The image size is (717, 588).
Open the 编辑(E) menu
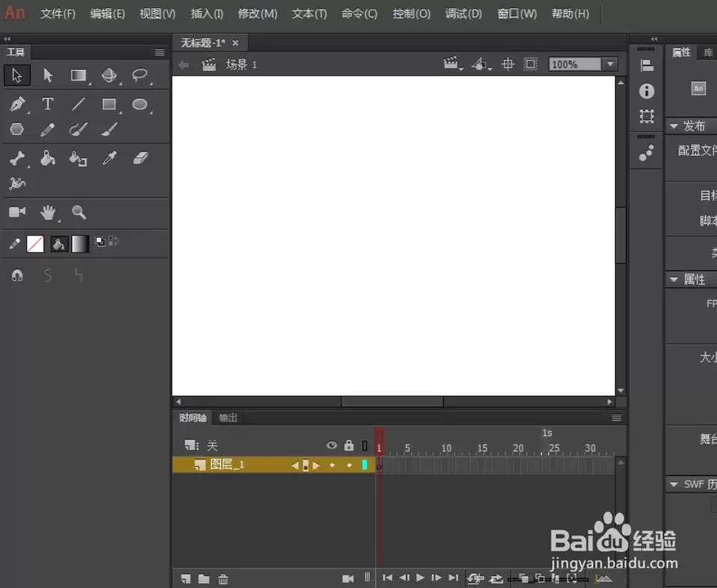[107, 14]
